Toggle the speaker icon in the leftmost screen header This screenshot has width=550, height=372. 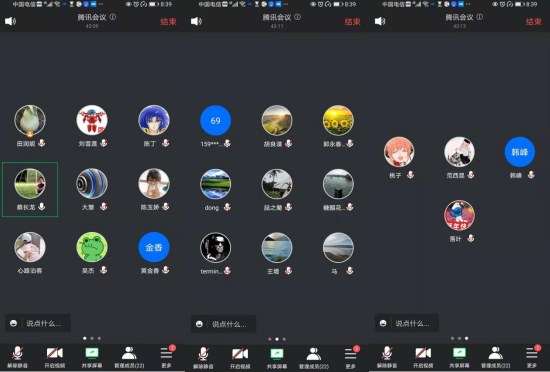[x=11, y=21]
